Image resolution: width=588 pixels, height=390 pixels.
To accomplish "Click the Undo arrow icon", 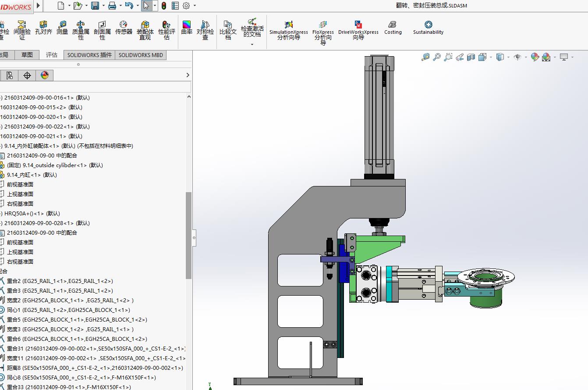I will (129, 6).
